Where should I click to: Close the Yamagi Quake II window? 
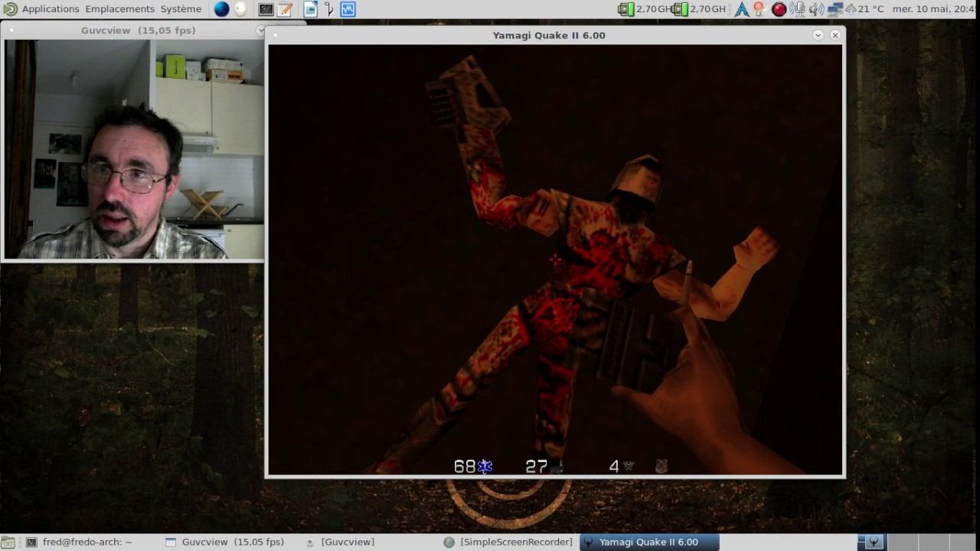(x=835, y=35)
